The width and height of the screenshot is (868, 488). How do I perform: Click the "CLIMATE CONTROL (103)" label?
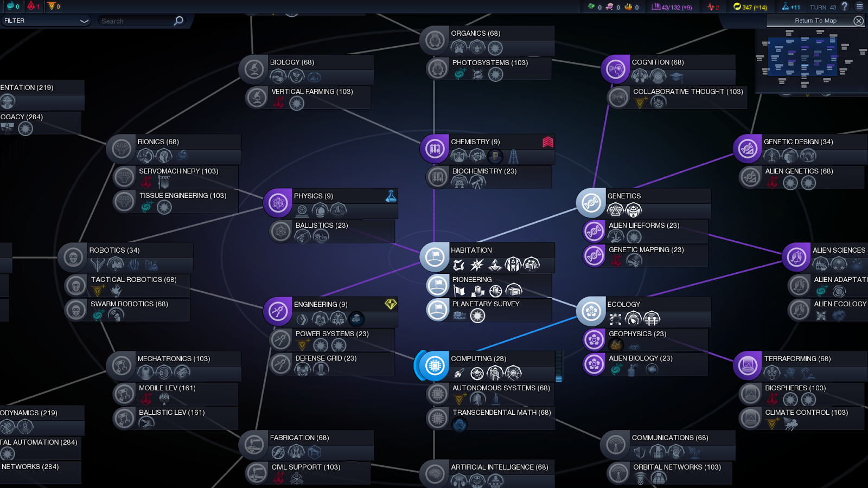click(x=806, y=413)
